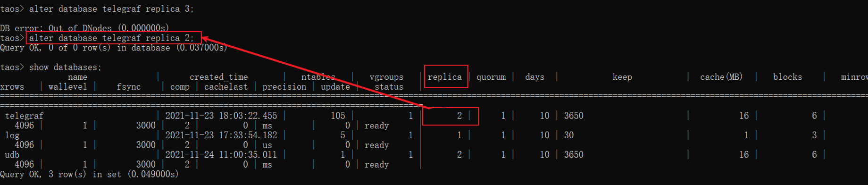
Task: Click the 'udb' database name
Action: click(x=12, y=155)
